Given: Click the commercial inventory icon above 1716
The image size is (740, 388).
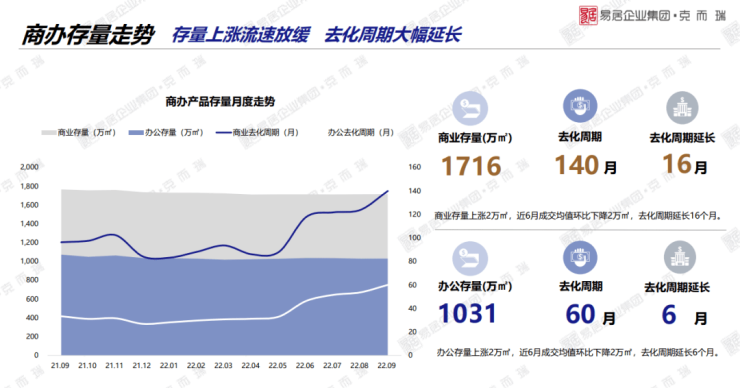Looking at the screenshot, I should tap(470, 108).
